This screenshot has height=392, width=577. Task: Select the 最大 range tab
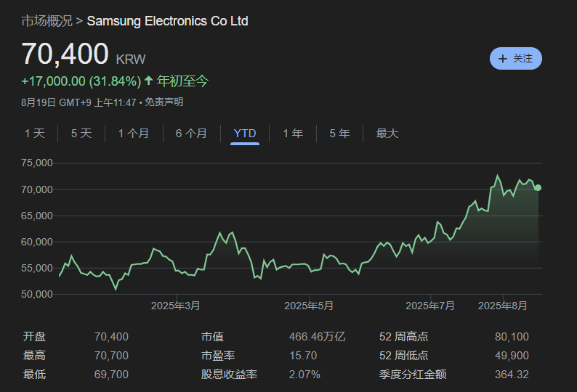[387, 133]
